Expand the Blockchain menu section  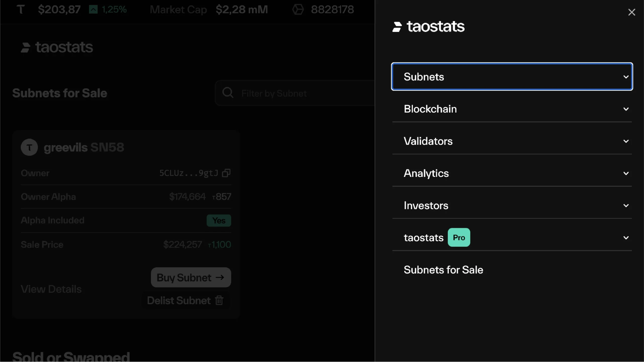[512, 109]
